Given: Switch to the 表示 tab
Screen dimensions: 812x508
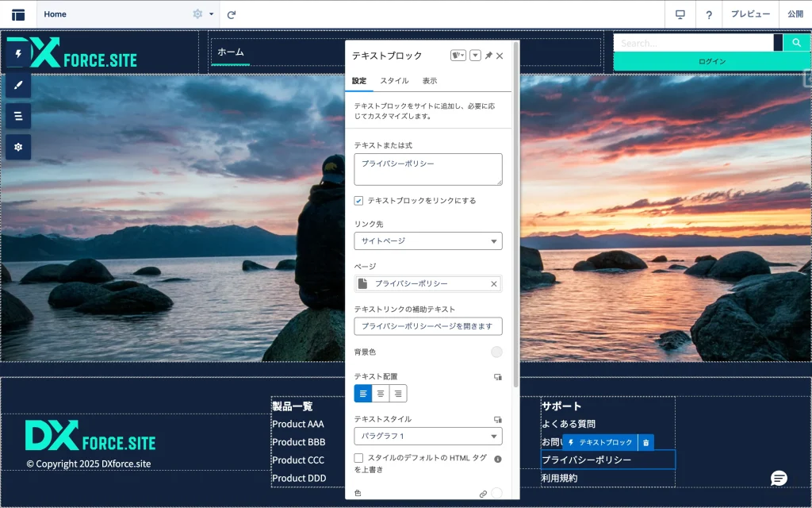Looking at the screenshot, I should 429,81.
